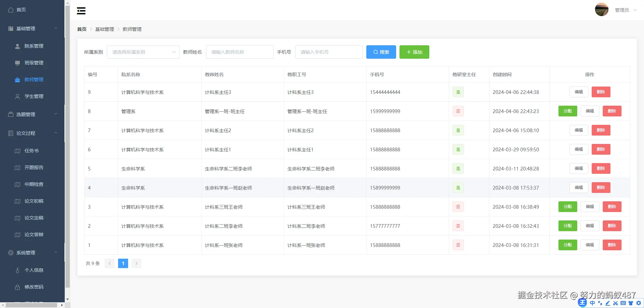Click 删除 for 生命科学系一班赵老师 row

(601, 188)
